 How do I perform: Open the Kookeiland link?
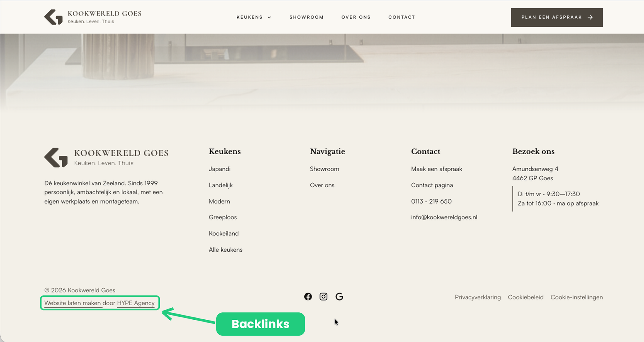coord(224,233)
